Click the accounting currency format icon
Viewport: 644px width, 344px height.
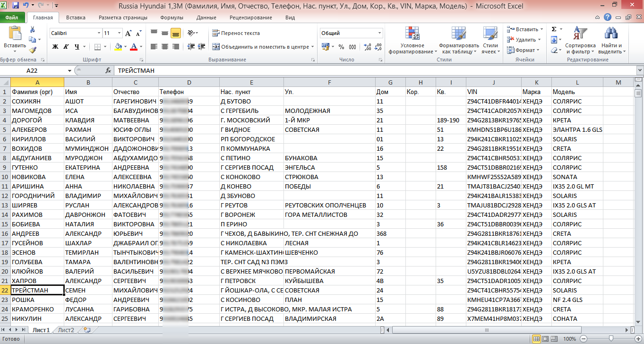[x=326, y=46]
